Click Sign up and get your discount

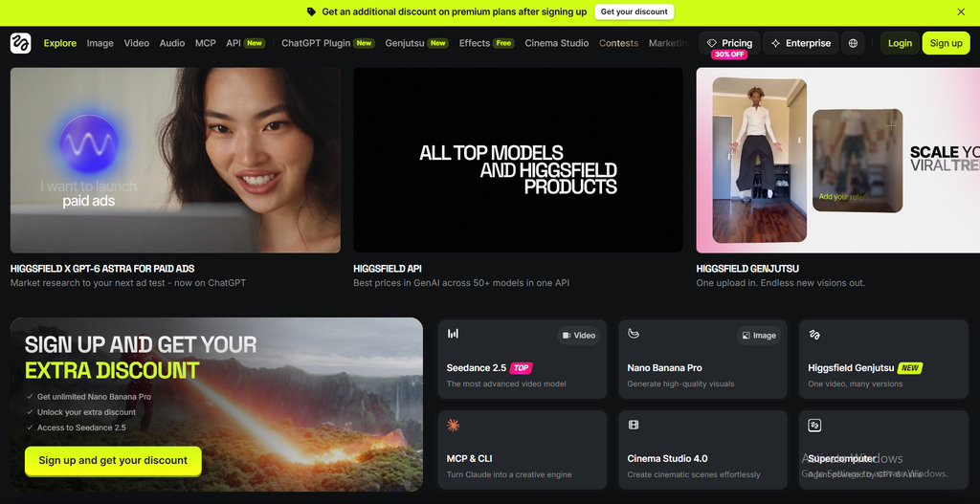pyautogui.click(x=113, y=460)
